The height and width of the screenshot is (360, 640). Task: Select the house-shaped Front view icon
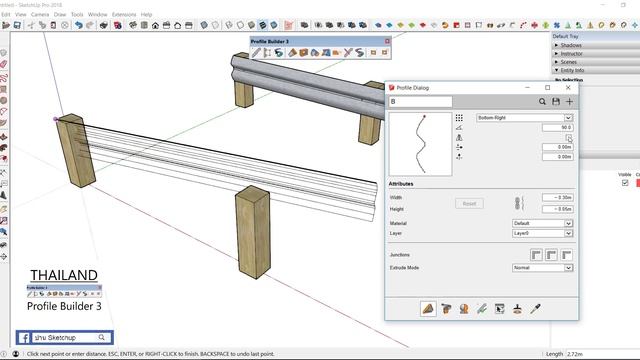(156, 25)
